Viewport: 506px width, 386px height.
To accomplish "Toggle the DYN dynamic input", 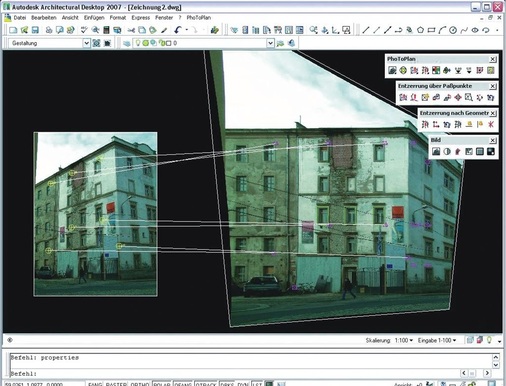I will pyautogui.click(x=243, y=384).
